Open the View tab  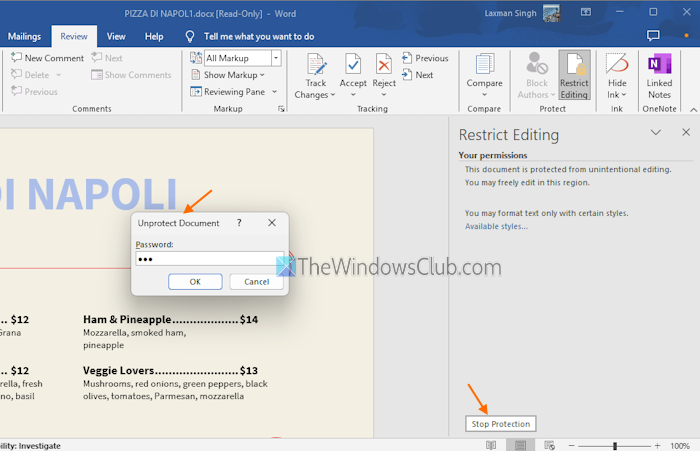coord(116,37)
